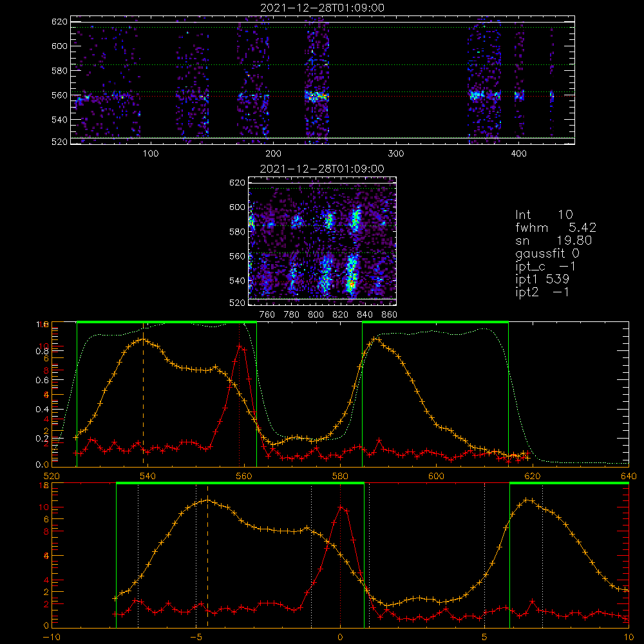644x644 pixels.
Task: Click x-axis label 5 of the lower profile plot
Action: [485, 638]
